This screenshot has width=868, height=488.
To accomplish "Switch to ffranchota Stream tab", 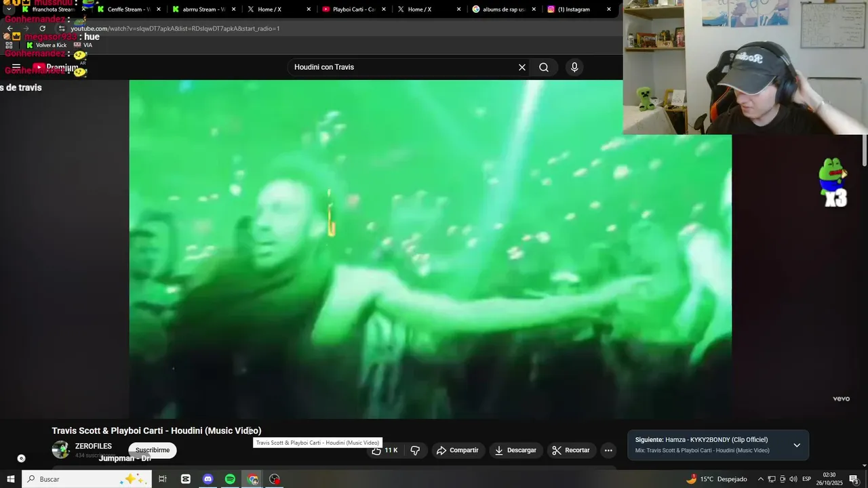I will 53,9.
